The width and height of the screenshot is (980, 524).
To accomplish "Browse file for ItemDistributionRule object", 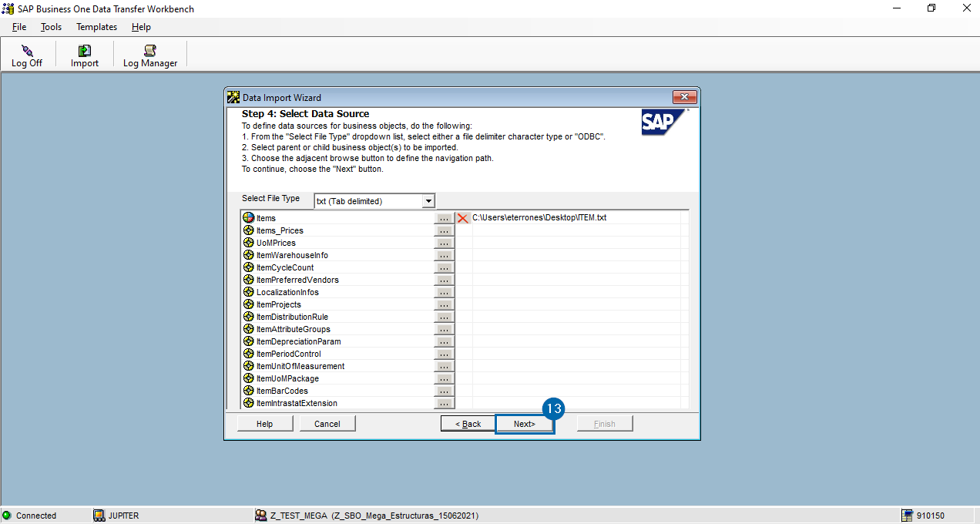I will tap(444, 317).
